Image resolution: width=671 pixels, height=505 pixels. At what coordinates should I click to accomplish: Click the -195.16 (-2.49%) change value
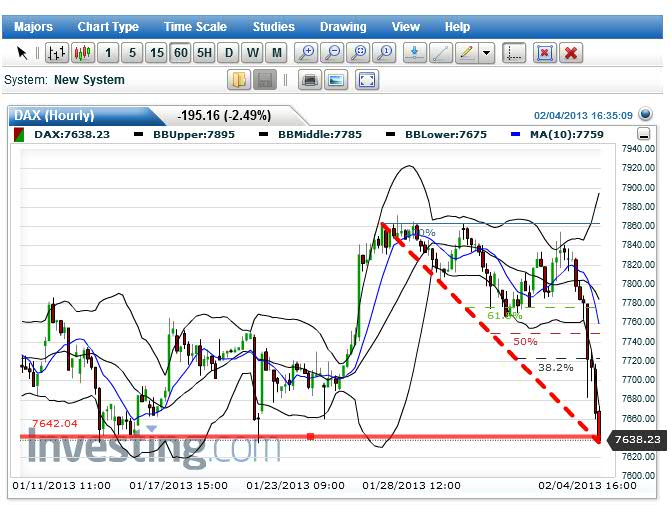tap(224, 116)
